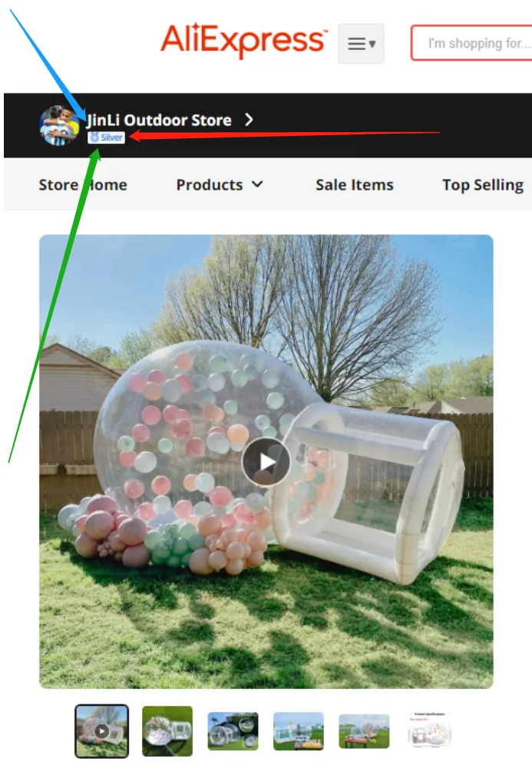
Task: Select the fourth thumbnail image
Action: [x=299, y=731]
